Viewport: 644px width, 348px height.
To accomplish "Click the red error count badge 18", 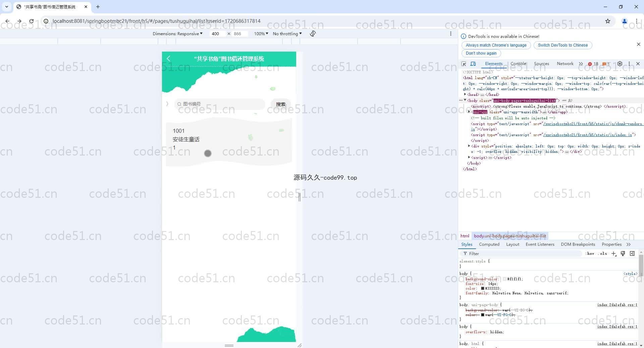I will click(x=593, y=64).
